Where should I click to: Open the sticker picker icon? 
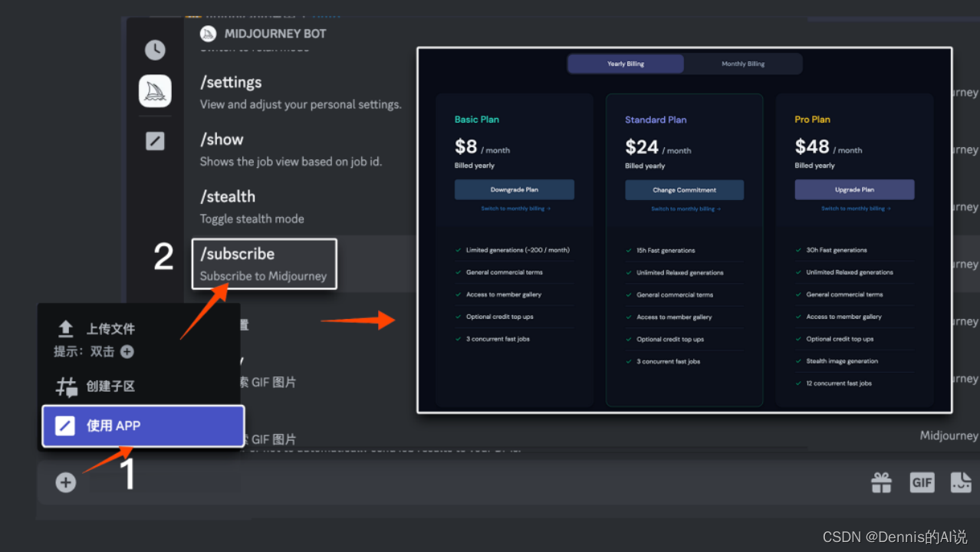[x=961, y=482]
